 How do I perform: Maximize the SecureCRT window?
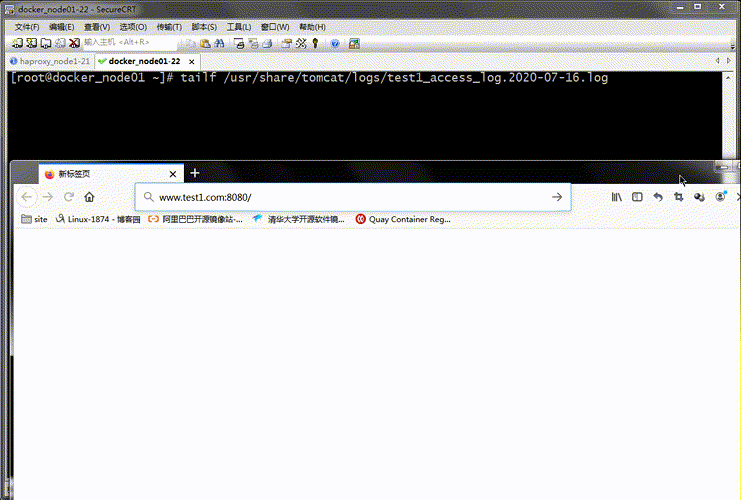[x=698, y=7]
